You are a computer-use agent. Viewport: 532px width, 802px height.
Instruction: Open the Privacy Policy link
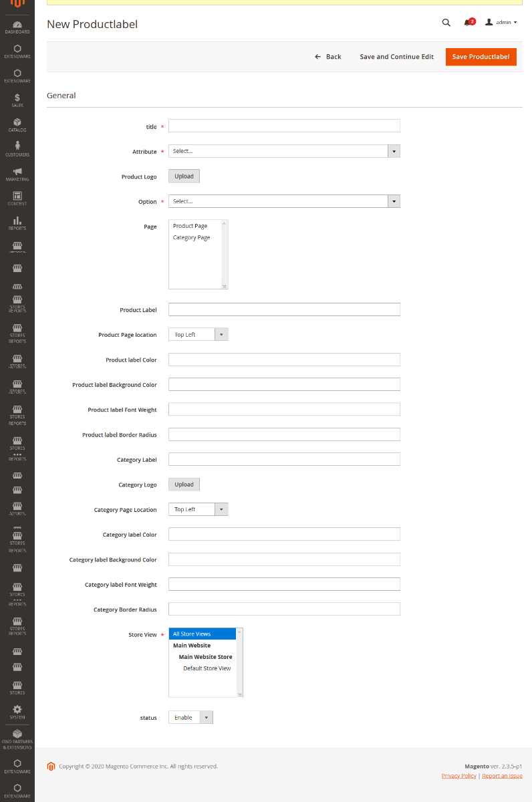(459, 775)
